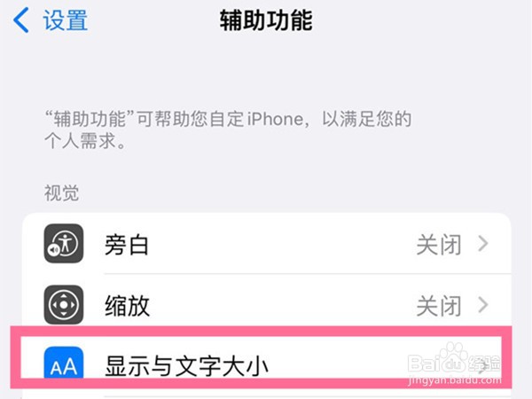Select the 旁白 row label
The width and height of the screenshot is (532, 399).
coord(127,245)
